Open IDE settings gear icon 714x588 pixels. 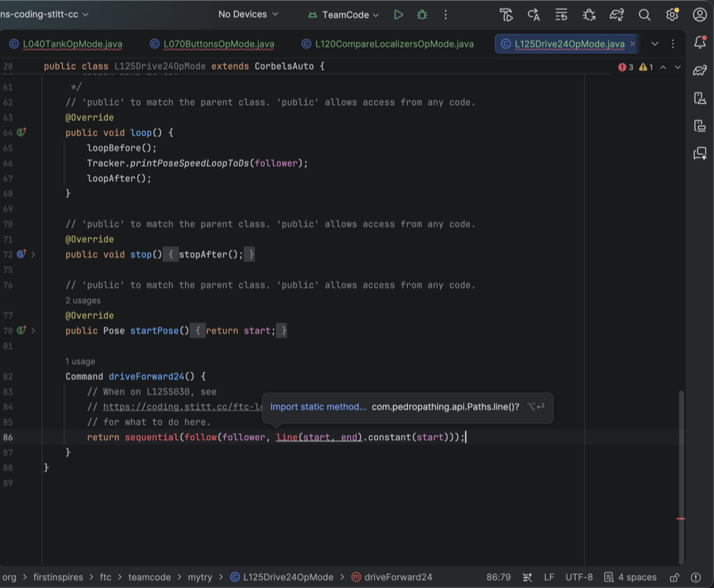point(672,15)
